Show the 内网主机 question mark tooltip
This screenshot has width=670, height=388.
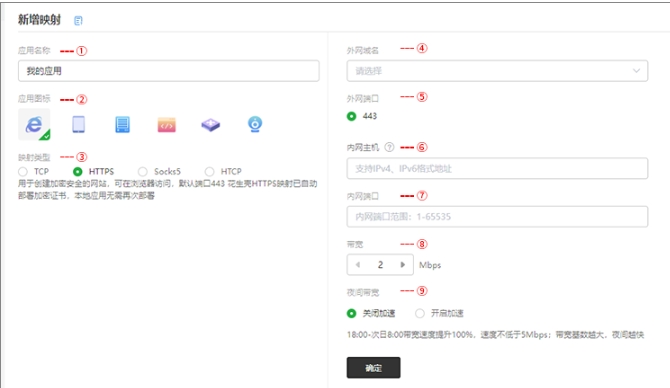(389, 147)
